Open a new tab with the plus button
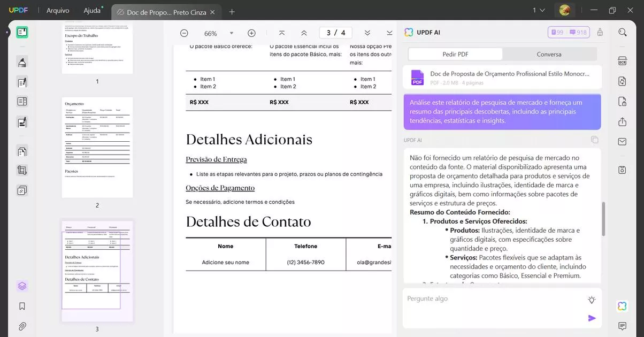Image resolution: width=644 pixels, height=337 pixels. (x=232, y=11)
